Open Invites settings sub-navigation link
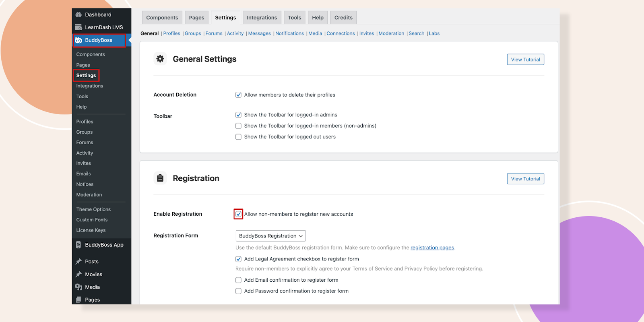 point(366,33)
